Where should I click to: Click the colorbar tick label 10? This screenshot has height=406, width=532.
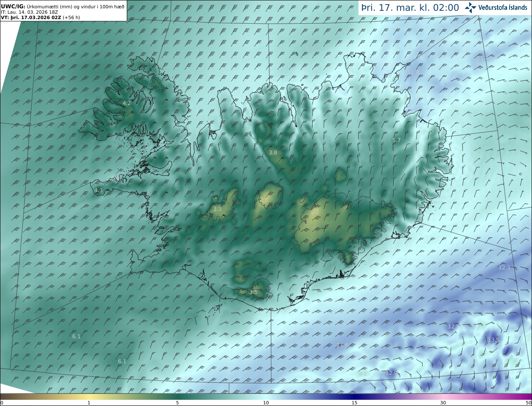click(x=266, y=403)
